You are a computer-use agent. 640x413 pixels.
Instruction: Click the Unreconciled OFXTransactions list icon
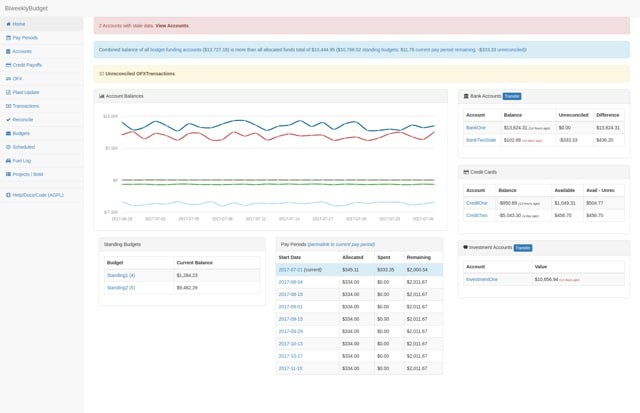coord(102,74)
